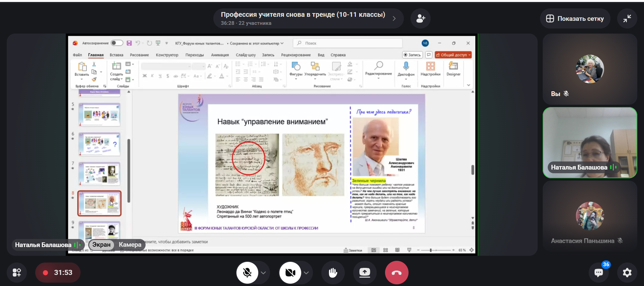This screenshot has width=644, height=286.
Task: Expand meeting details chevron beside the title
Action: tap(394, 18)
